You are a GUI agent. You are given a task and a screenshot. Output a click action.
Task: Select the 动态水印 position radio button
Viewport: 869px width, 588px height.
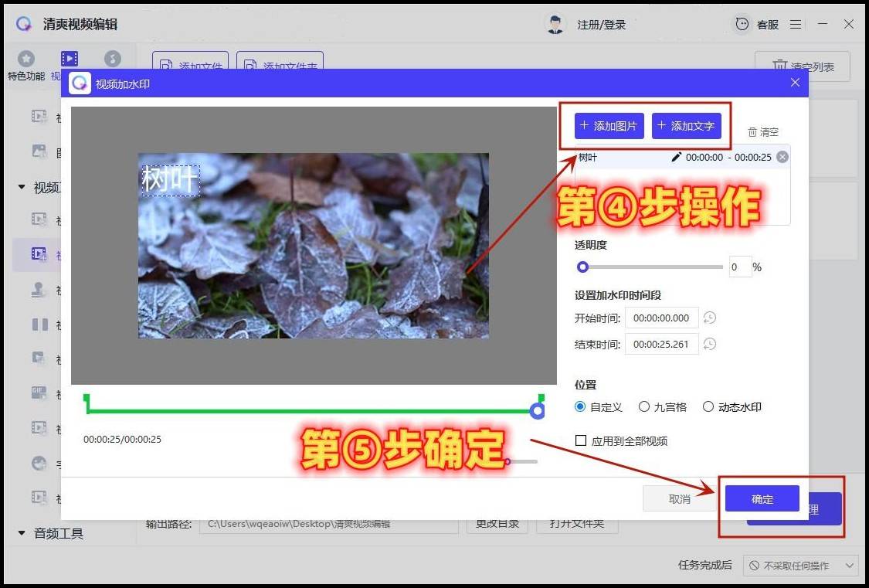click(x=708, y=406)
